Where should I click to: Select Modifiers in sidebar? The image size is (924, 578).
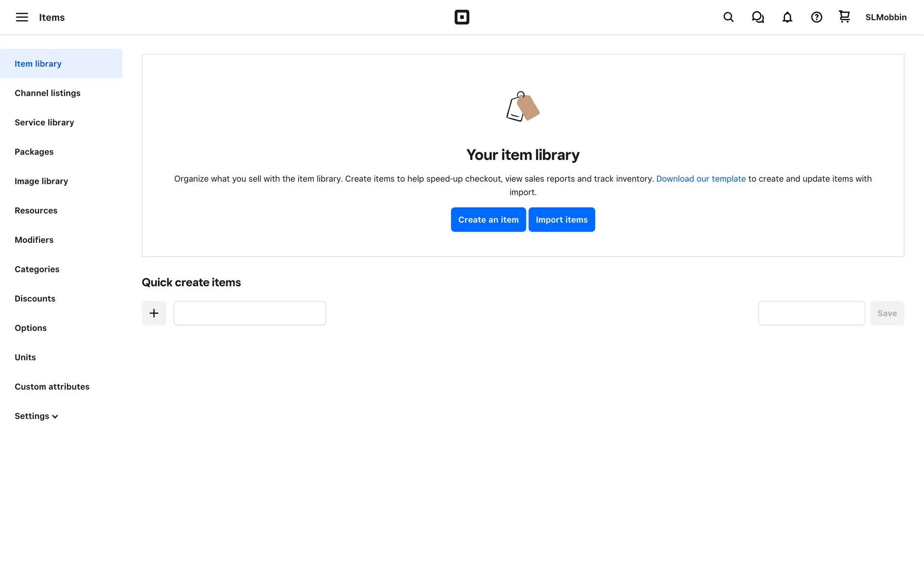pyautogui.click(x=34, y=240)
